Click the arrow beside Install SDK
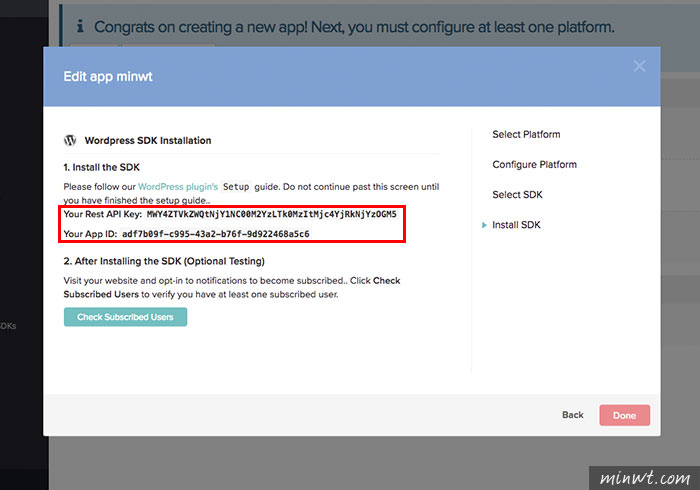This screenshot has height=490, width=700. point(484,225)
